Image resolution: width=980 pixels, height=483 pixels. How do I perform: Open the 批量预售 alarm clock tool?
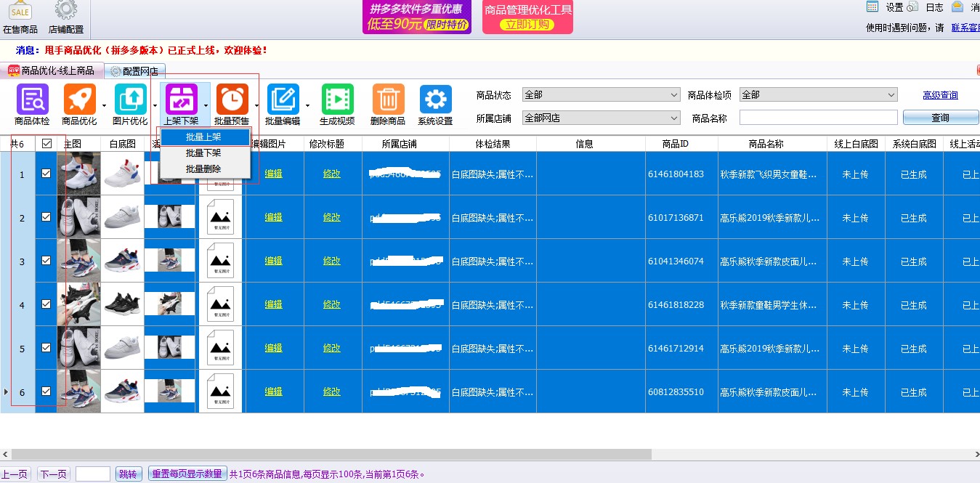232,102
